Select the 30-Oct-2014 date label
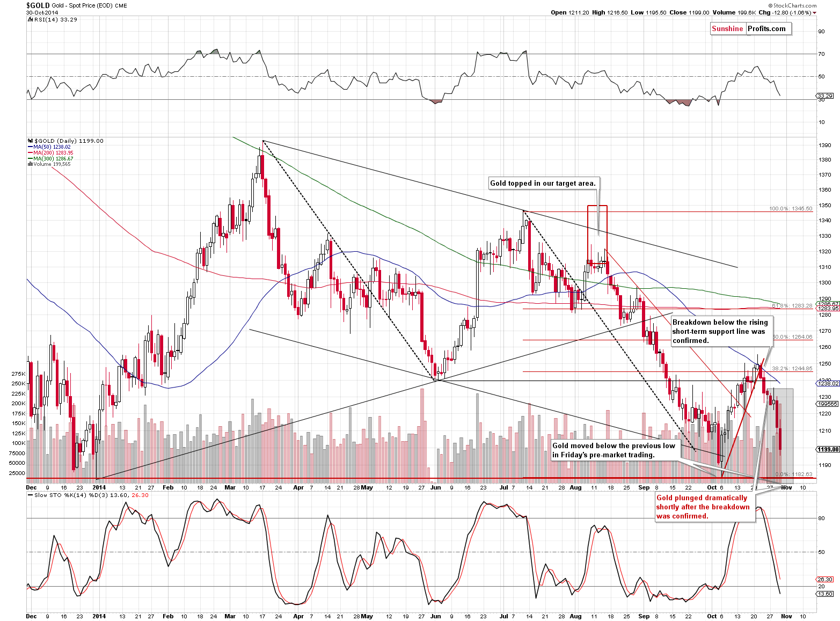 click(42, 12)
